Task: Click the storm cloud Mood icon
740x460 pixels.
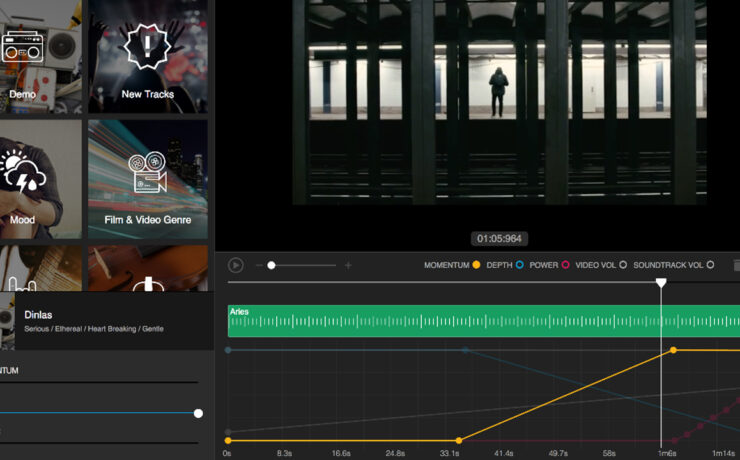Action: [x=22, y=171]
